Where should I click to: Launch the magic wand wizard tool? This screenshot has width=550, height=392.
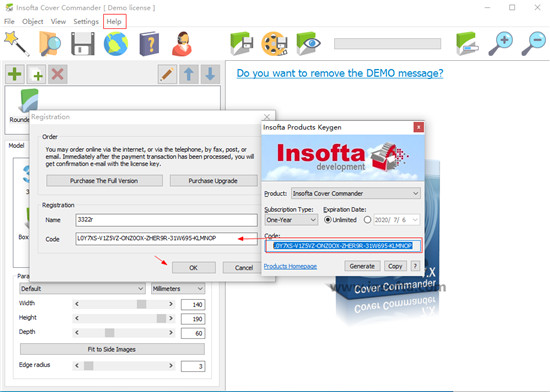click(x=16, y=43)
